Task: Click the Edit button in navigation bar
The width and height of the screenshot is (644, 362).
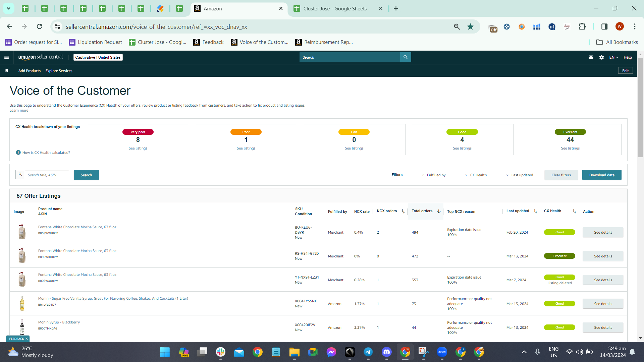Action: tap(626, 71)
